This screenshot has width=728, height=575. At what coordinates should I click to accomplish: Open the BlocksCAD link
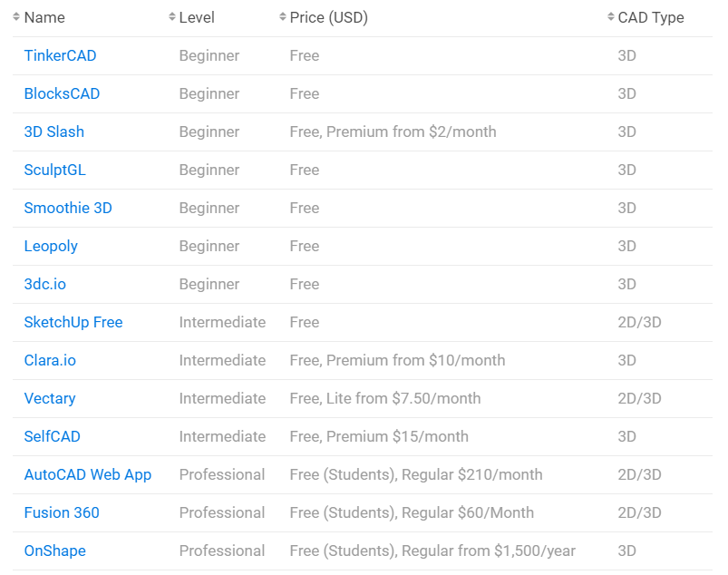(x=62, y=93)
